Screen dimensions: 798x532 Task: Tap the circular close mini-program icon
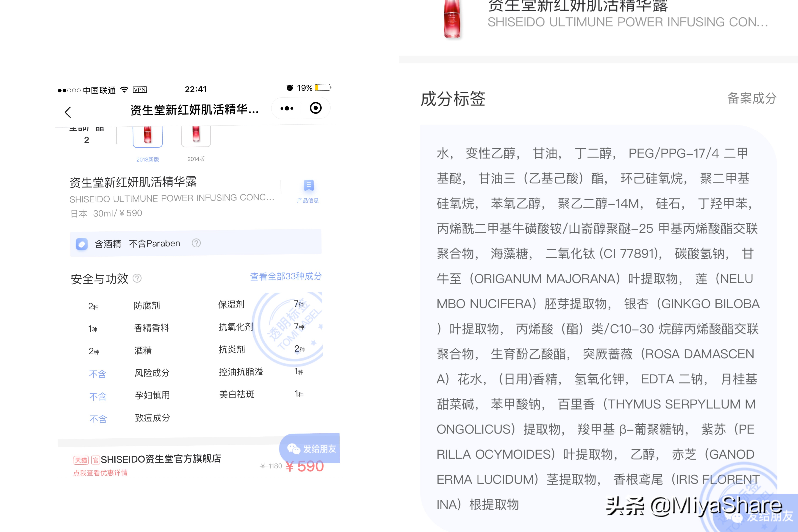pos(315,108)
